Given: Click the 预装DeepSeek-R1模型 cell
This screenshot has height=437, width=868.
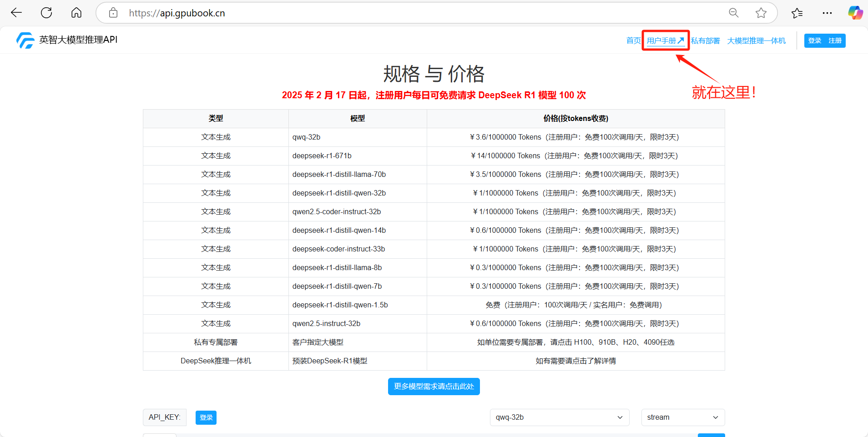Looking at the screenshot, I should (358, 361).
